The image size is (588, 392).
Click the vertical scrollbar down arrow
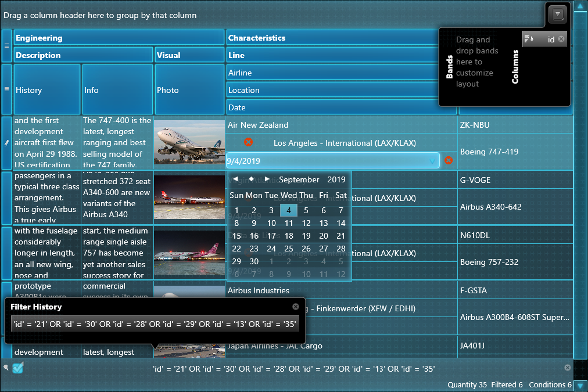pyautogui.click(x=580, y=385)
